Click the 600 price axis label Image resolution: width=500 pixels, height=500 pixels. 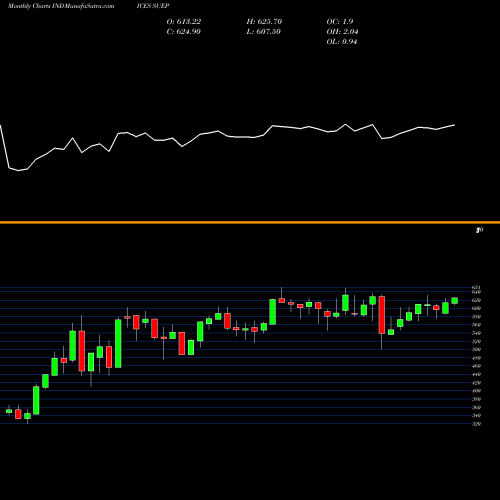[476, 308]
